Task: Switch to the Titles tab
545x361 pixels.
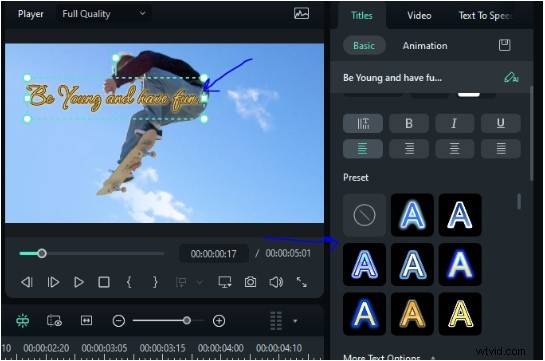Action: (361, 16)
